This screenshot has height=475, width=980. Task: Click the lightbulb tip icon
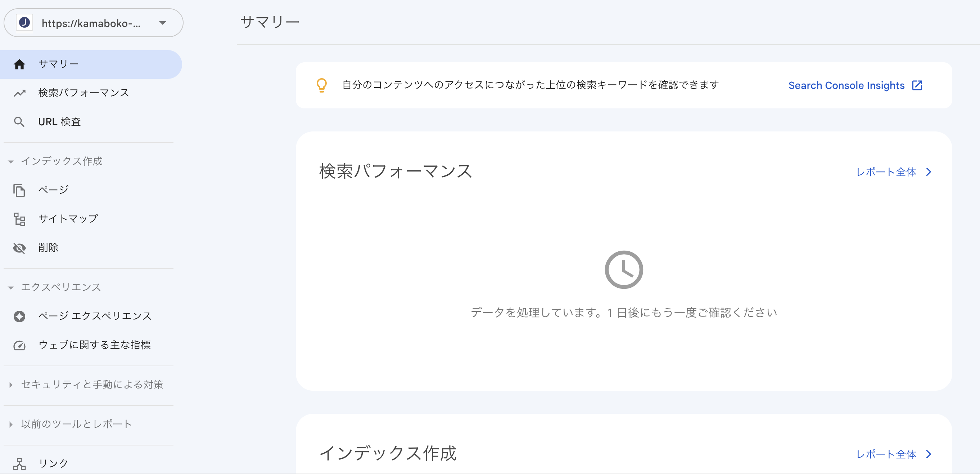321,85
